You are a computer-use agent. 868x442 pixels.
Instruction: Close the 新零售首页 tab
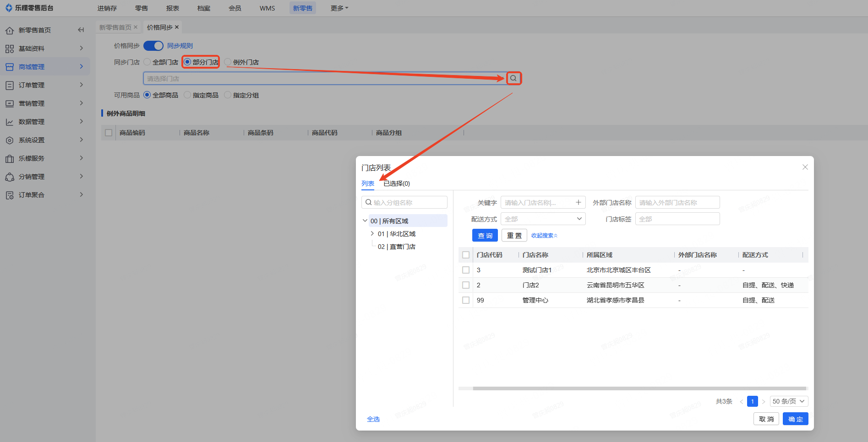coord(136,27)
